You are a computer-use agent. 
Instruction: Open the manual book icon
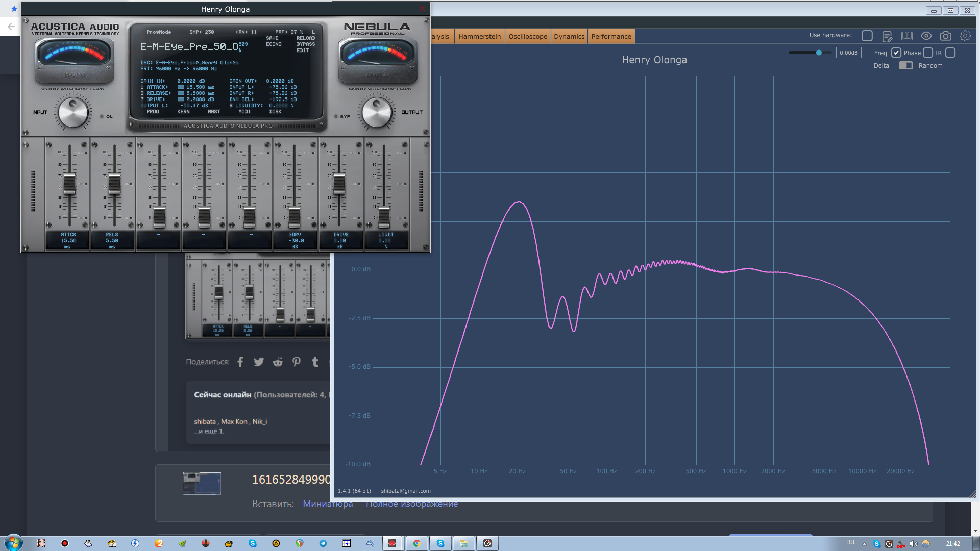(x=906, y=36)
